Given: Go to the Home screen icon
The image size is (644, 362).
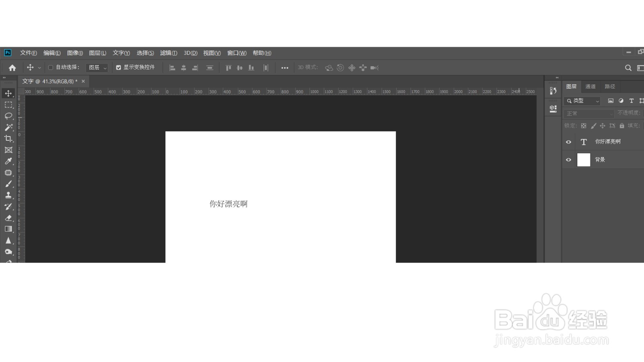Looking at the screenshot, I should [12, 68].
